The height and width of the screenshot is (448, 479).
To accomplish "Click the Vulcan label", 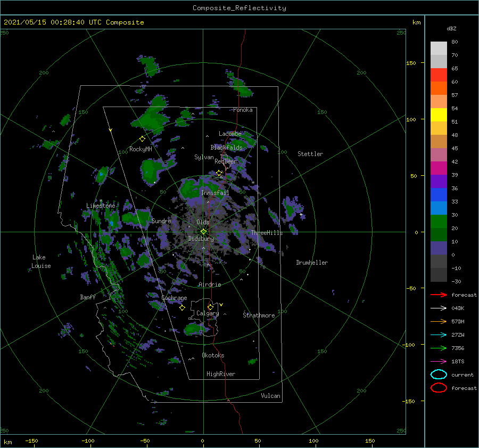I will click(x=271, y=396).
